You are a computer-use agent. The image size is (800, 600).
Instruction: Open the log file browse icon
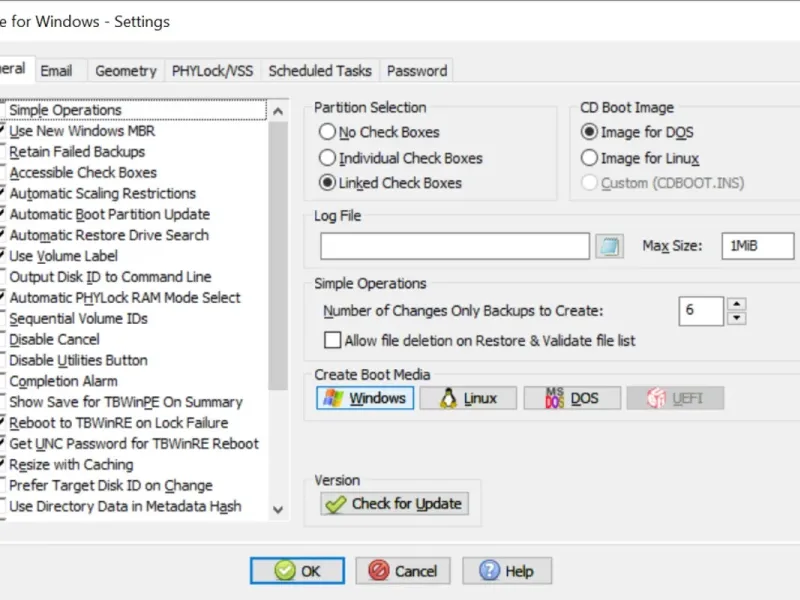pos(609,246)
